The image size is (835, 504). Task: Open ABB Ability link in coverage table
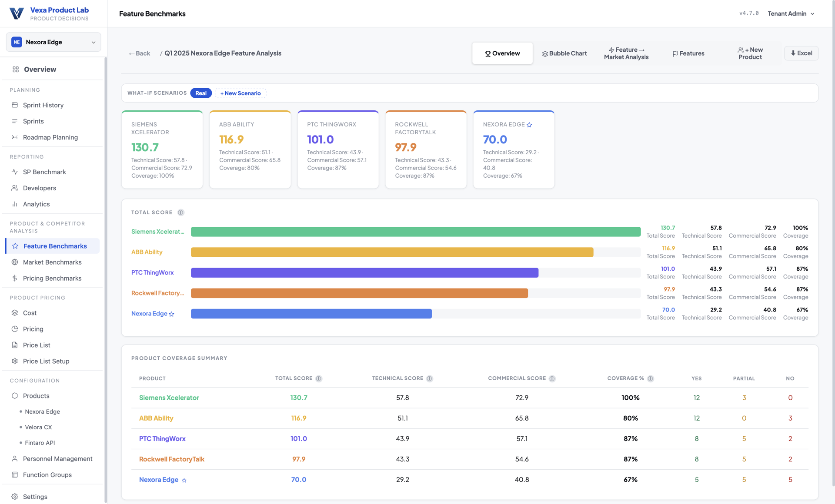tap(156, 418)
